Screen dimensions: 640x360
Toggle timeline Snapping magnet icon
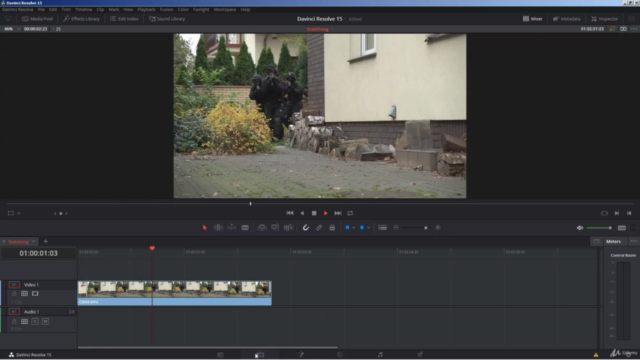tap(306, 228)
